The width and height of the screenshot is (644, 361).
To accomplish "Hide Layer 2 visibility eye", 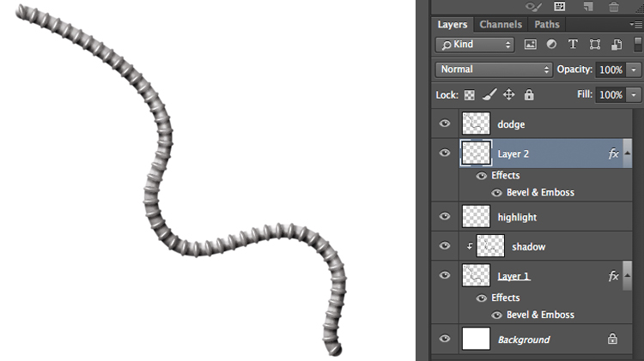I will click(x=445, y=153).
